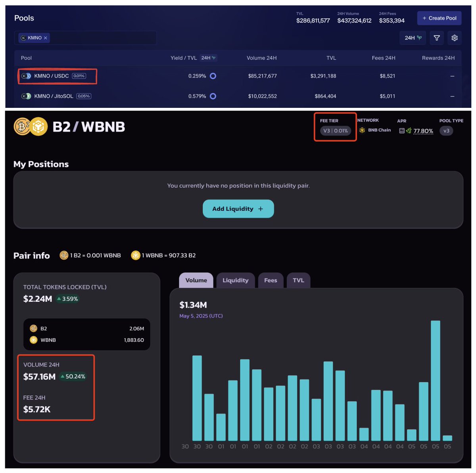Screen dimensions: 476x473
Task: Click the B2 icon in the locked tokens box
Action: pyautogui.click(x=33, y=328)
